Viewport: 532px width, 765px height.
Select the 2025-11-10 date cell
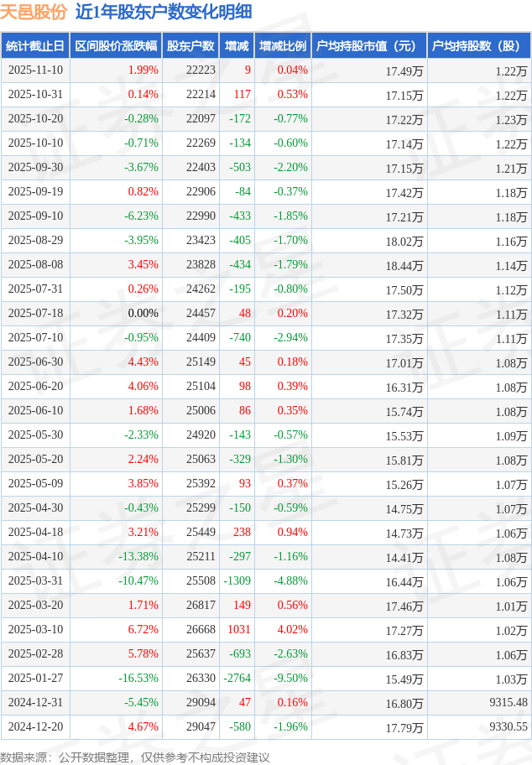pyautogui.click(x=34, y=70)
